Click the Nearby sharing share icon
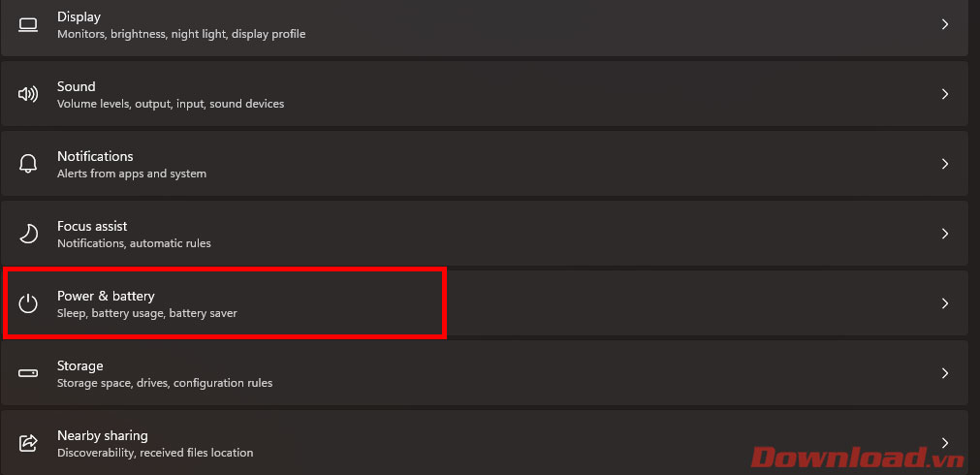Viewport: 980px width, 475px height. pos(28,443)
